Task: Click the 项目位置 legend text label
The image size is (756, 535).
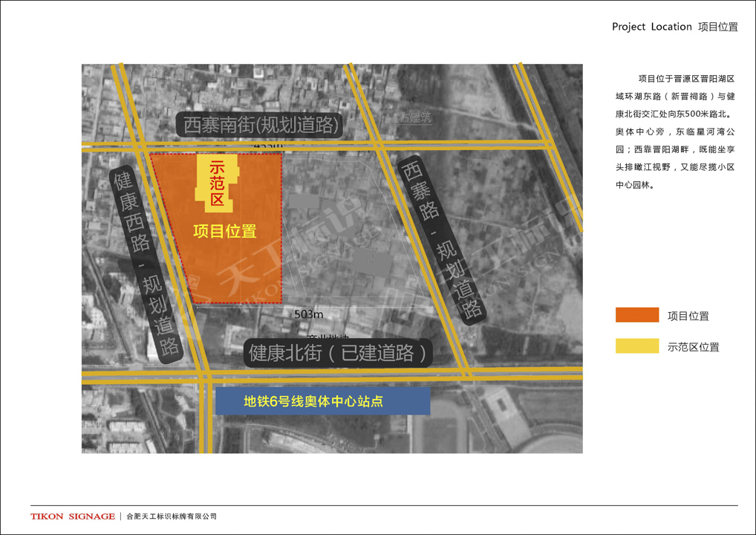Action: click(688, 316)
